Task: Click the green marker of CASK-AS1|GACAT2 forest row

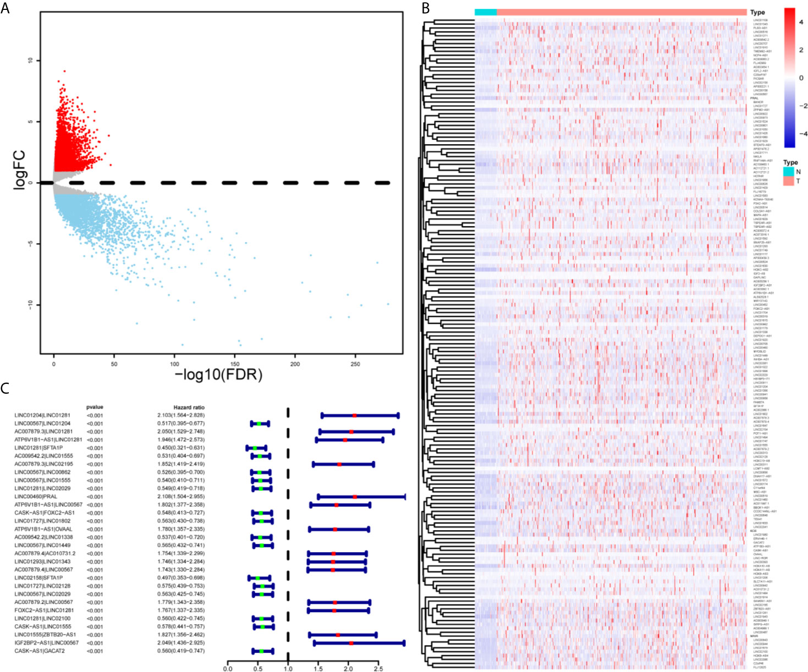Action: 262,651
